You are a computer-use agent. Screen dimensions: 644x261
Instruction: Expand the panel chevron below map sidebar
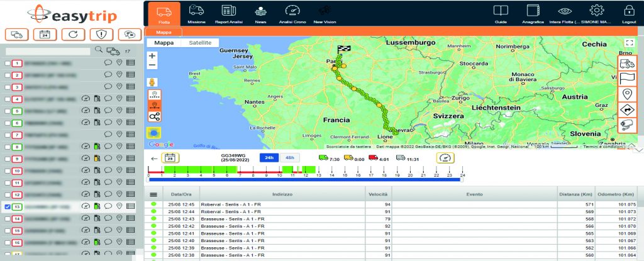click(639, 150)
